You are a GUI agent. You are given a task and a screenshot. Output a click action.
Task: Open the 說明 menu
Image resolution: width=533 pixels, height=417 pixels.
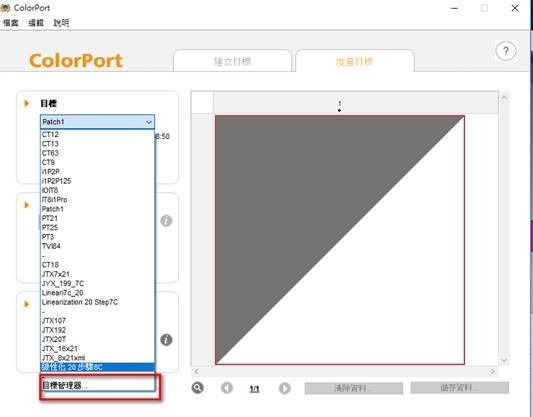coord(61,23)
